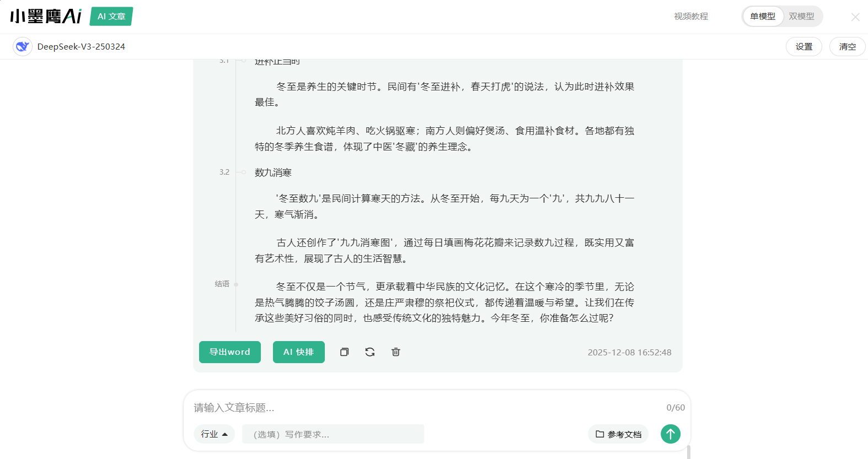Open the 视频教程 link

[x=691, y=17]
